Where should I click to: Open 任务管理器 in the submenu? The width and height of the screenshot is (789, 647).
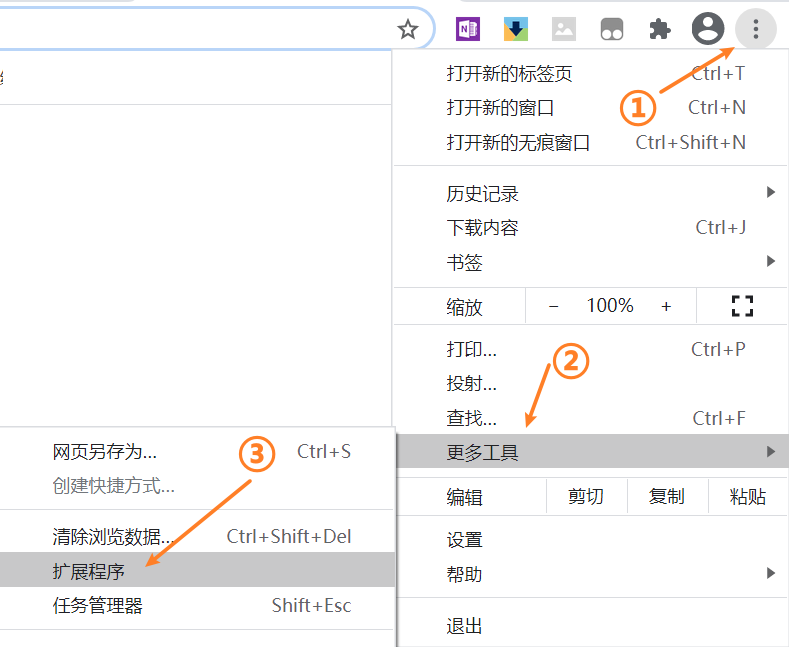pyautogui.click(x=197, y=605)
